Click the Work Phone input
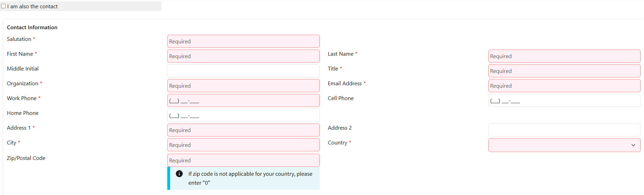This screenshot has height=195, width=644. point(243,100)
